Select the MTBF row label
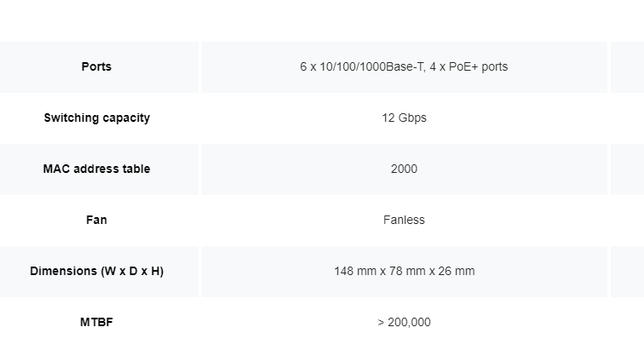Image resolution: width=644 pixels, height=356 pixels. click(x=96, y=322)
